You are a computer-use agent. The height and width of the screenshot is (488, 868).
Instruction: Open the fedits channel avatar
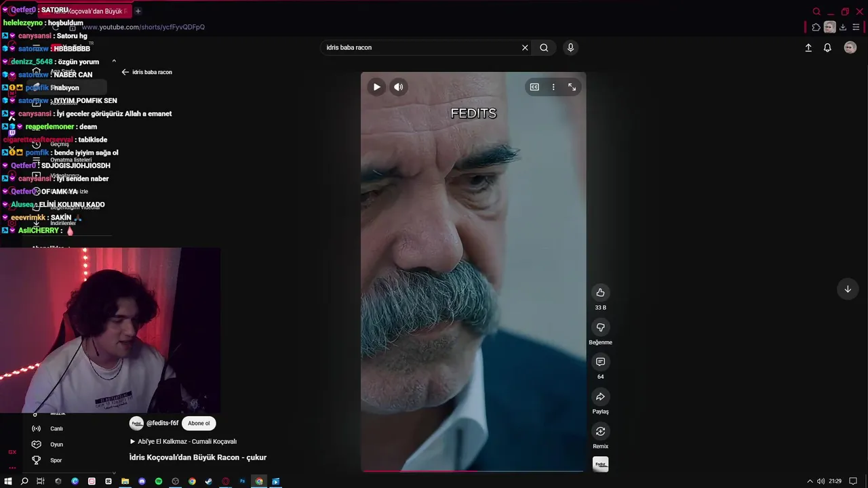pyautogui.click(x=136, y=423)
